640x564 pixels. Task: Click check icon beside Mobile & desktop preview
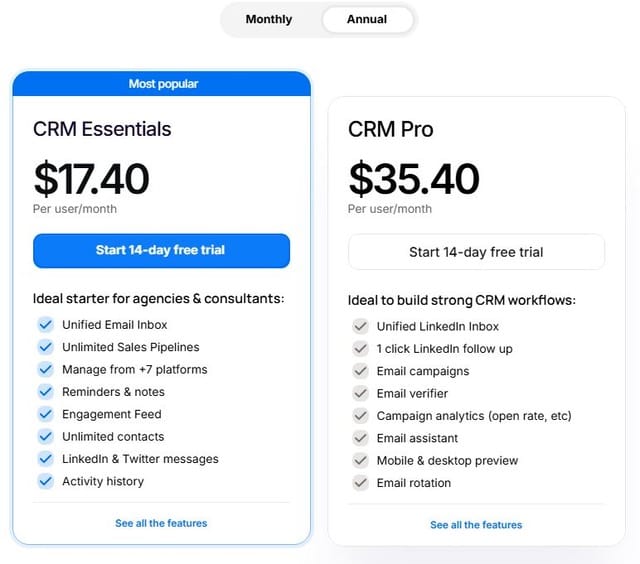pyautogui.click(x=361, y=460)
